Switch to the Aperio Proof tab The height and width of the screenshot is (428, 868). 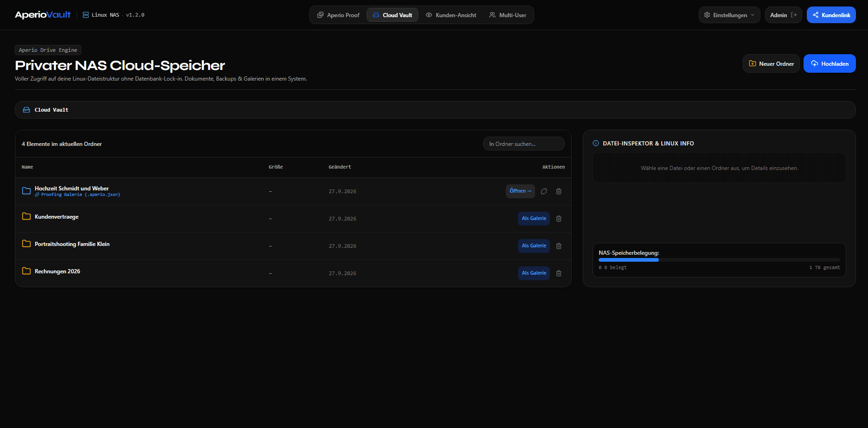[338, 15]
